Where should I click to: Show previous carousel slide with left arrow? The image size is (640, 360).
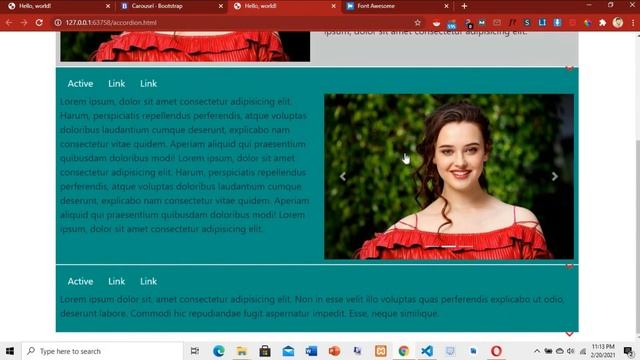(343, 176)
